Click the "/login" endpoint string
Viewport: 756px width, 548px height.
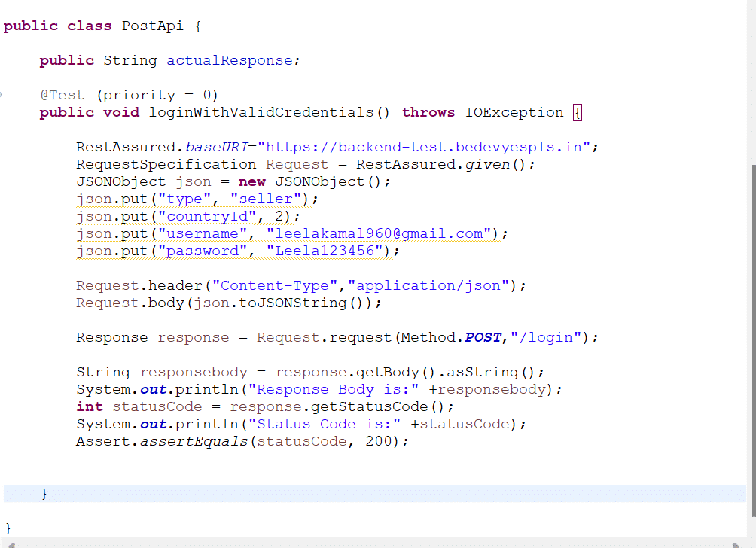click(546, 337)
